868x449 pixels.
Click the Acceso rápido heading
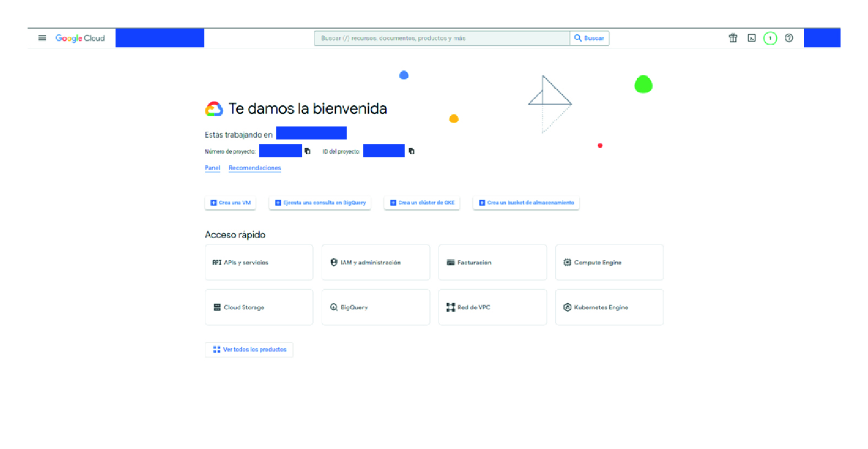tap(235, 235)
